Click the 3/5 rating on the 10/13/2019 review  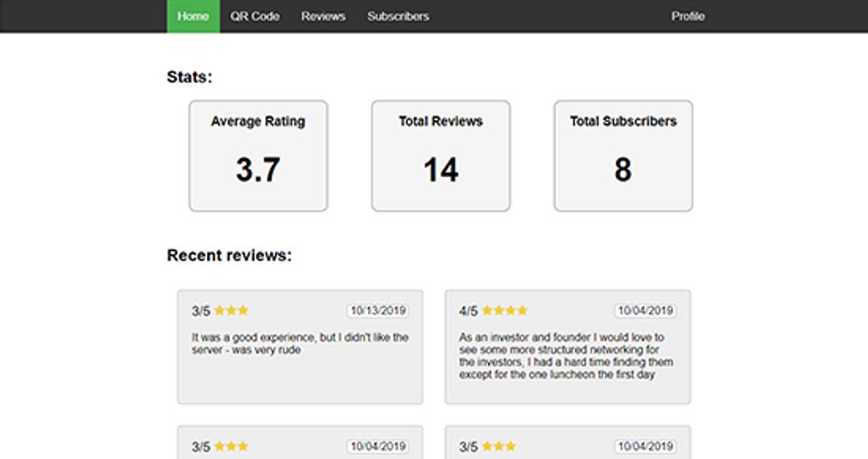(201, 311)
